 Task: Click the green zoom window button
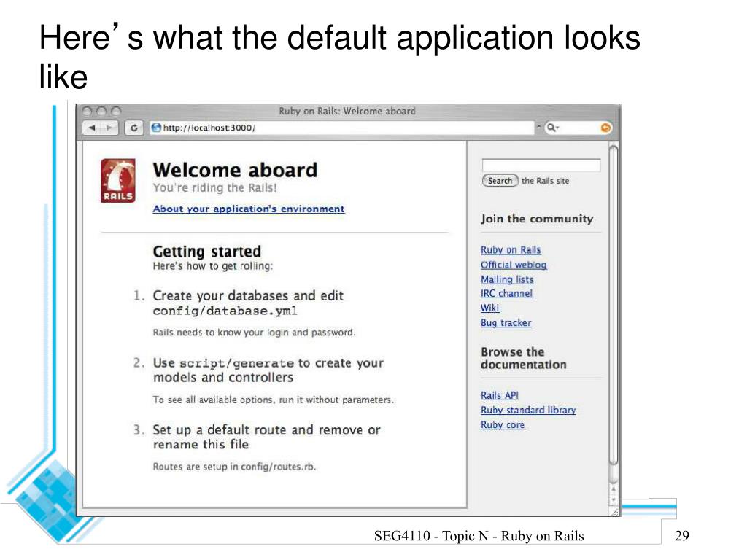pos(116,112)
